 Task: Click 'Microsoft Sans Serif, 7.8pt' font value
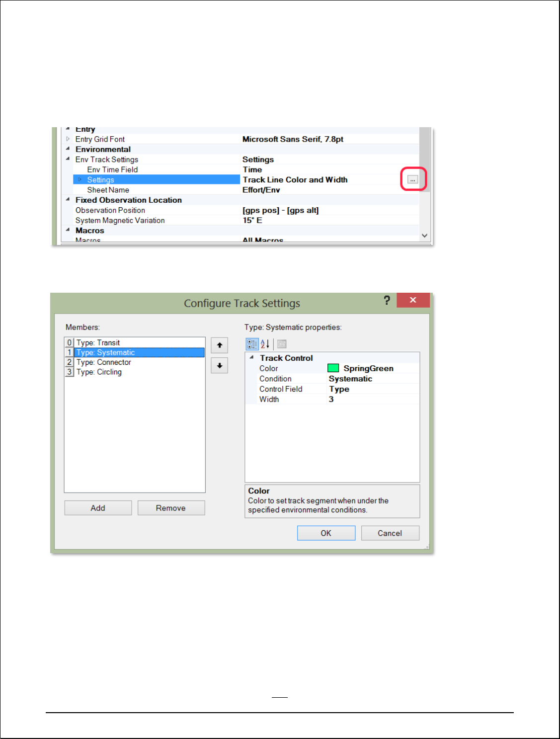293,139
